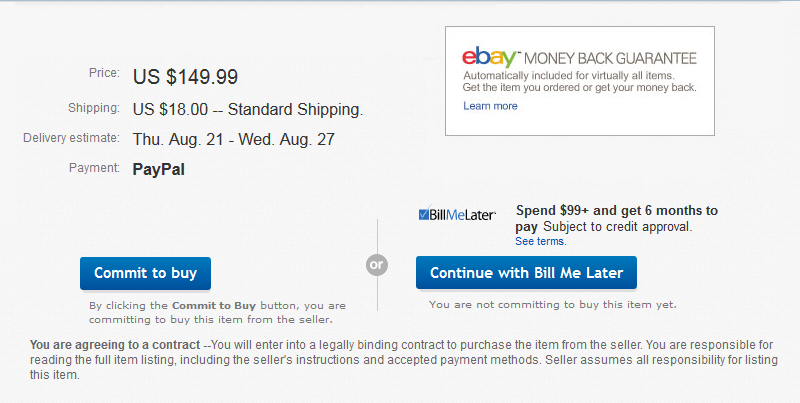Screen dimensions: 800x403
Task: Click the bold 'Commit to Buy' disclaimer text
Action: pos(214,306)
